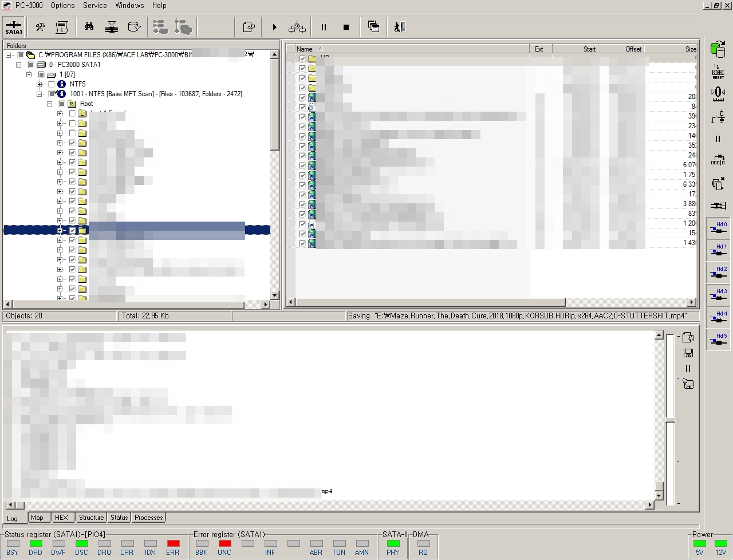This screenshot has width=733, height=560.
Task: Click the SATA1 port toolbar icon
Action: 14,27
